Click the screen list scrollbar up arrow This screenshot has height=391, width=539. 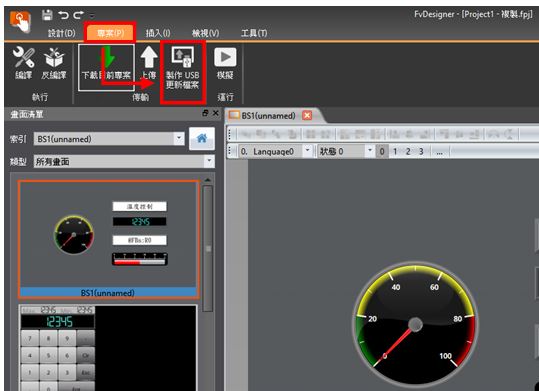208,180
